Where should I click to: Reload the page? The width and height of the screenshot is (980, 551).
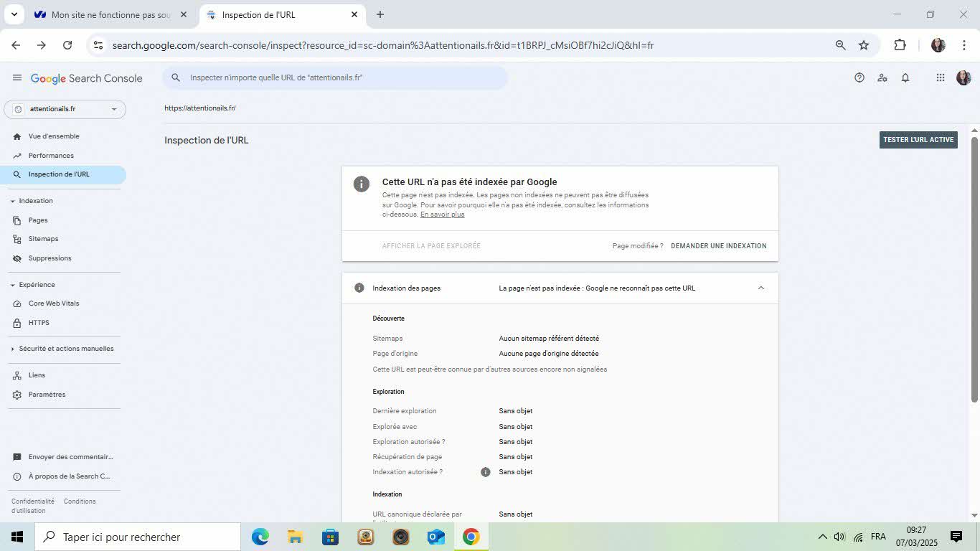click(x=67, y=45)
